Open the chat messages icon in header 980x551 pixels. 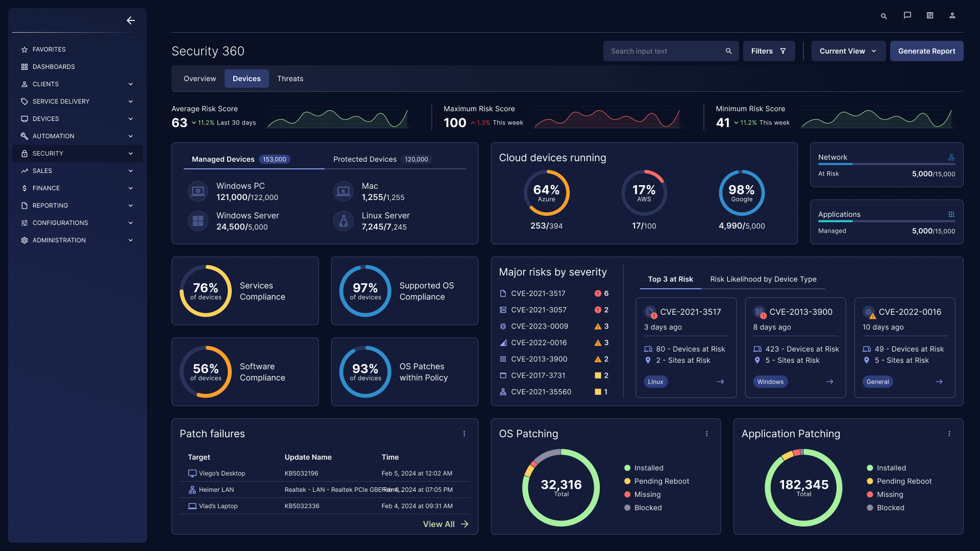click(x=907, y=15)
